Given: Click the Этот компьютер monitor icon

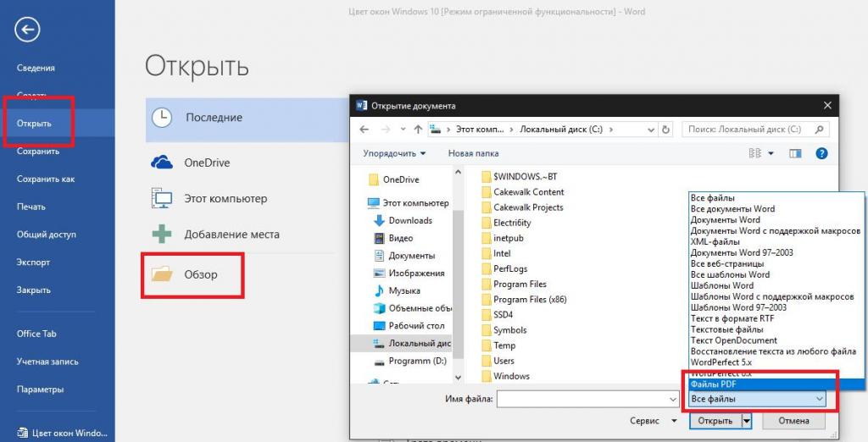Looking at the screenshot, I should click(162, 198).
